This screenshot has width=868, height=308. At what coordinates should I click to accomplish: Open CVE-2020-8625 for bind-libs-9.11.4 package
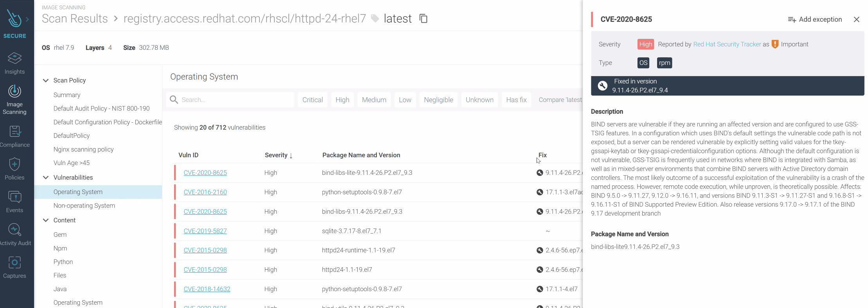click(x=205, y=212)
